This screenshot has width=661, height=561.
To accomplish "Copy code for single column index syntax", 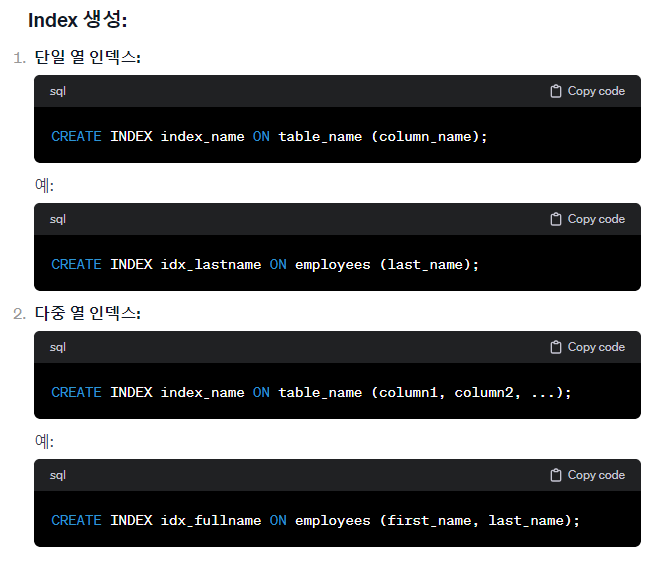I will 588,91.
